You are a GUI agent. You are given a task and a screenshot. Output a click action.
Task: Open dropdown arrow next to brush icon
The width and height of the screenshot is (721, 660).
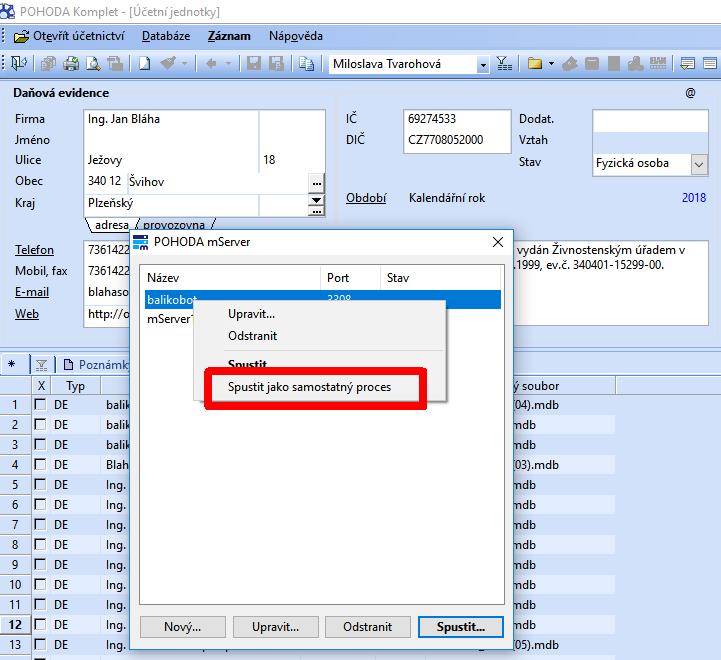pyautogui.click(x=184, y=63)
